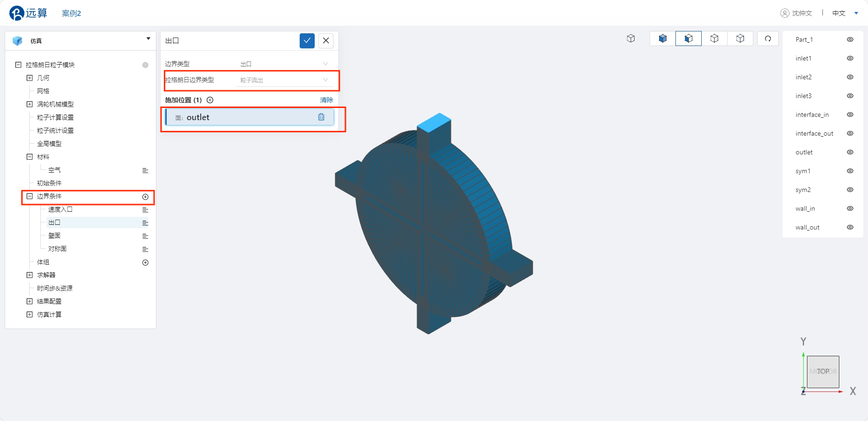Select the wireframe display mode
Screen dimensions: 868x421
point(714,38)
